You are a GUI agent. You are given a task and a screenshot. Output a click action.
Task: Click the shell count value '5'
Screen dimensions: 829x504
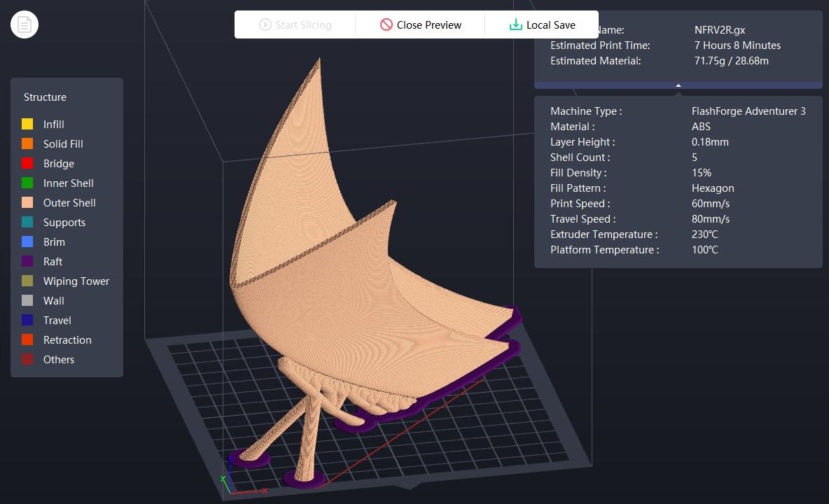(694, 157)
